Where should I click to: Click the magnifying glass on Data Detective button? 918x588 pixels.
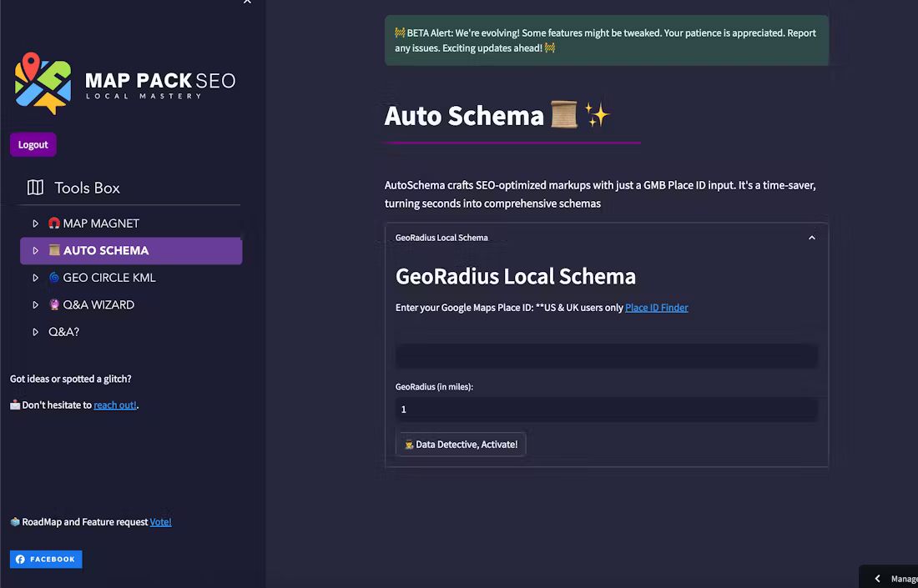[x=408, y=444]
